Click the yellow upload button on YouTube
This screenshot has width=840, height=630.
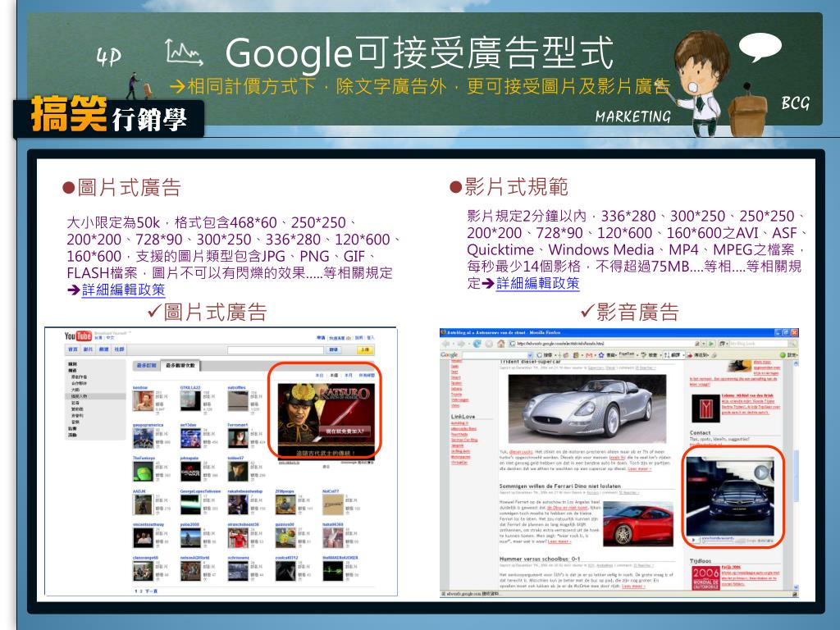click(364, 349)
